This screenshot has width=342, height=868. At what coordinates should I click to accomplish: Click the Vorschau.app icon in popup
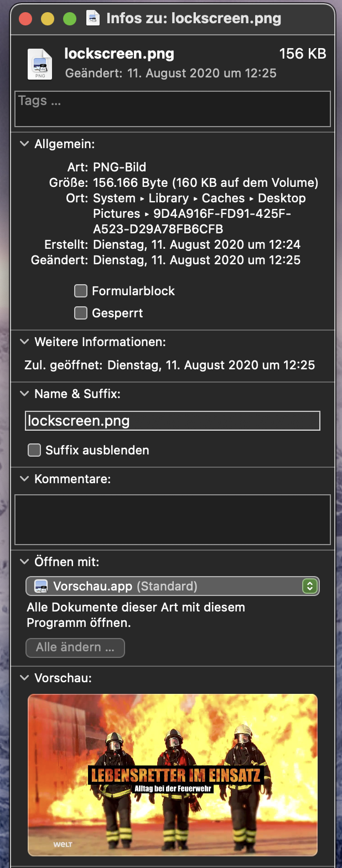point(41,586)
